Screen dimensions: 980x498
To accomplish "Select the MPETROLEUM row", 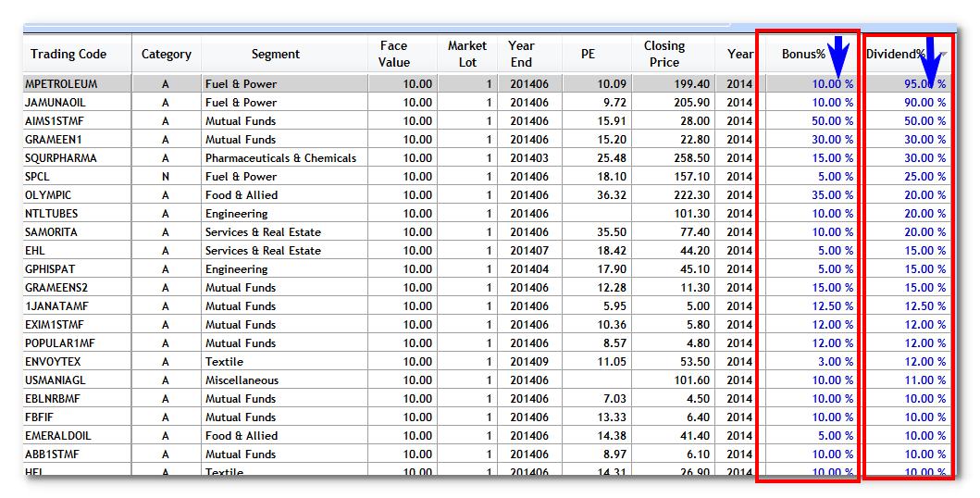I will 61,84.
